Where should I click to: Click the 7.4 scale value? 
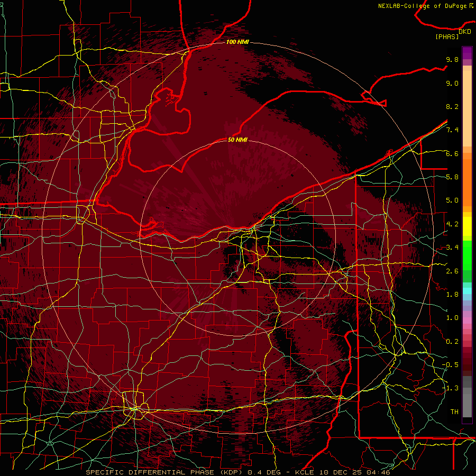(x=452, y=130)
